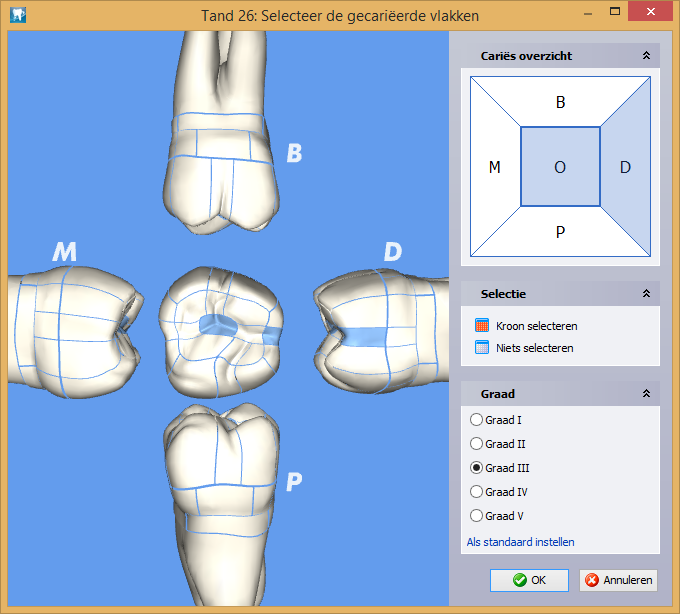Collapse the Cariës overzicht panel
The image size is (680, 614).
point(646,56)
